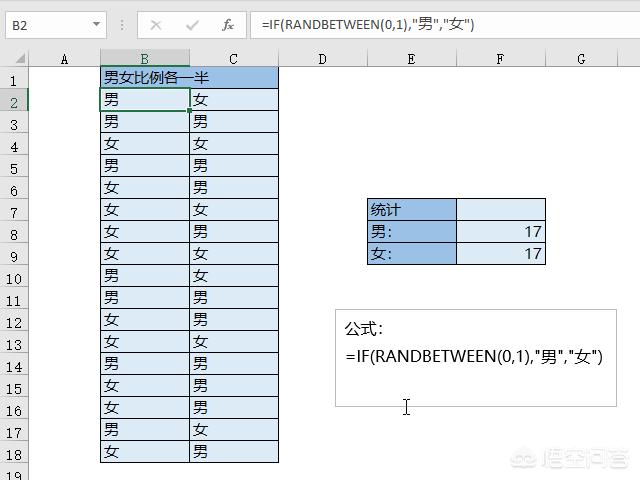The width and height of the screenshot is (640, 480).
Task: Select cell C3 containing 男
Action: click(x=234, y=122)
